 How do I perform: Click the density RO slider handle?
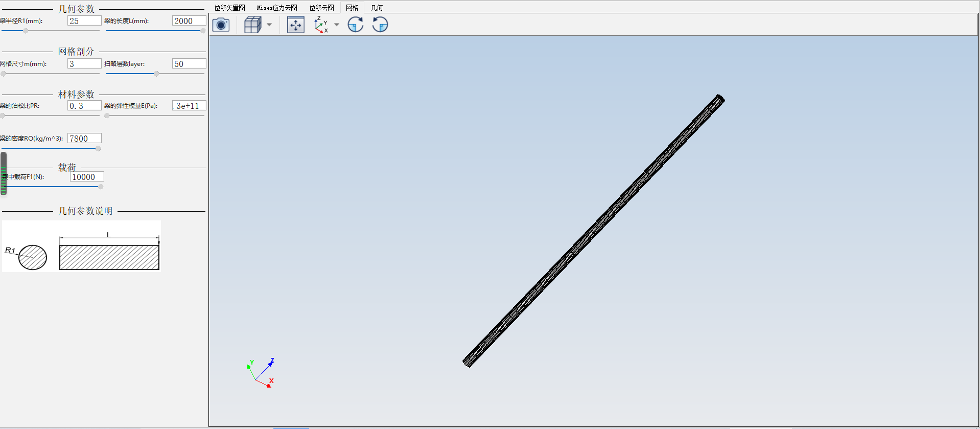[98, 148]
